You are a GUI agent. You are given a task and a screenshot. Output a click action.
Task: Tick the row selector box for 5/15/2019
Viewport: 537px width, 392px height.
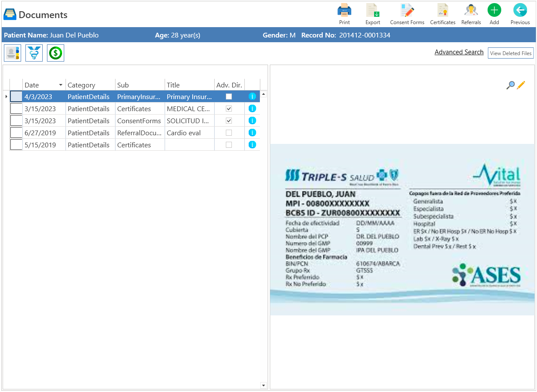click(16, 145)
